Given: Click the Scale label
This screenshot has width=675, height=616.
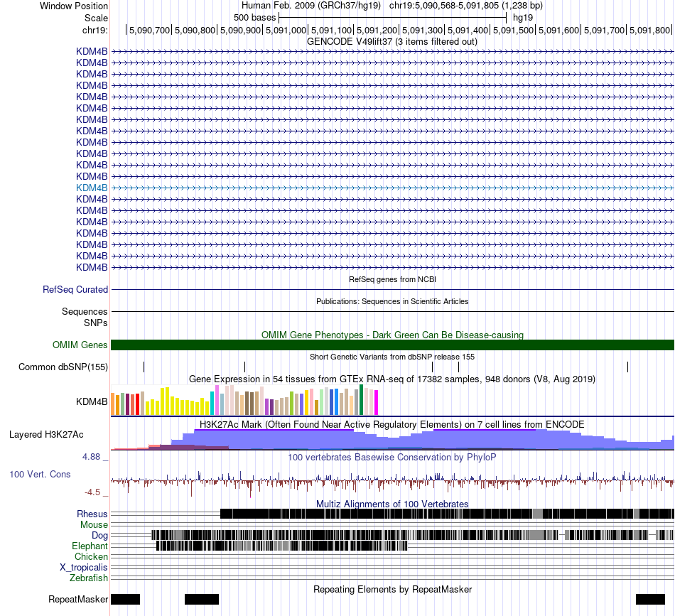Looking at the screenshot, I should click(96, 18).
